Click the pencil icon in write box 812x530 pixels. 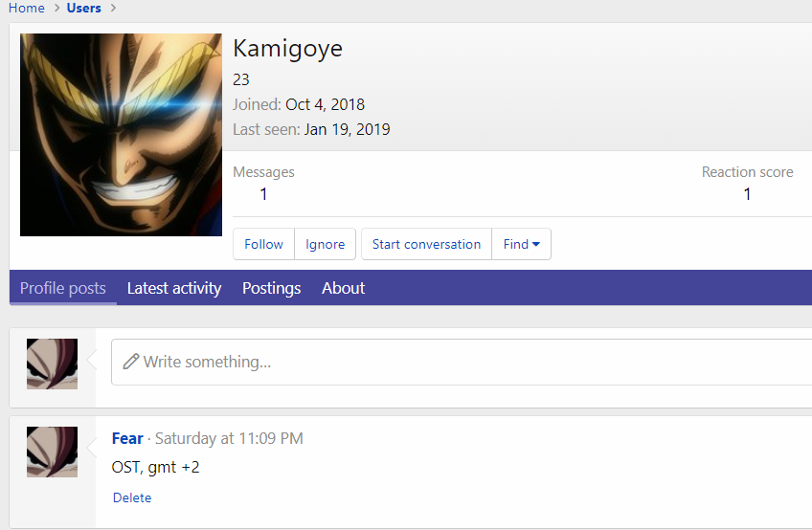click(131, 362)
